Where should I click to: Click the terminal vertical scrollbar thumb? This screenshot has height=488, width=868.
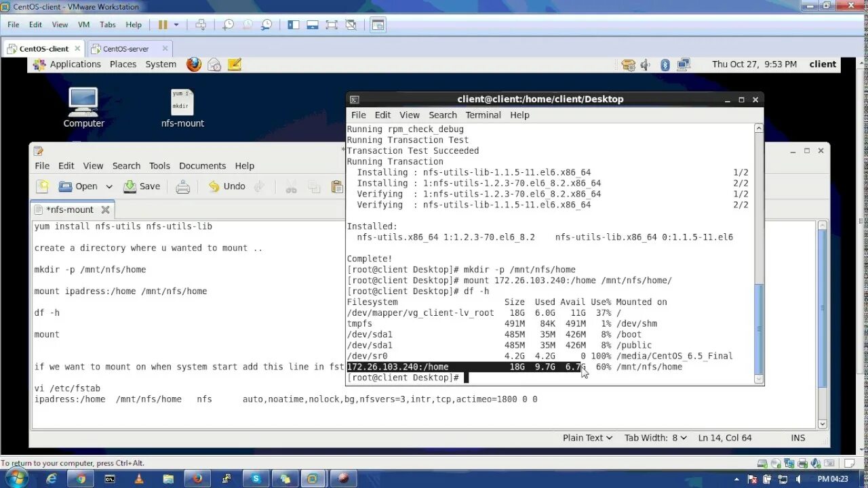(x=759, y=329)
